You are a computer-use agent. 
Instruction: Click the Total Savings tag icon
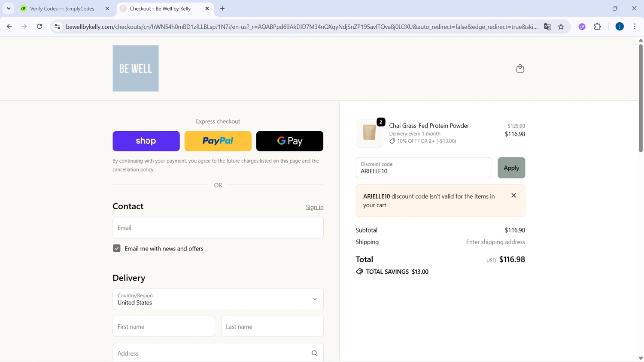[x=360, y=271]
